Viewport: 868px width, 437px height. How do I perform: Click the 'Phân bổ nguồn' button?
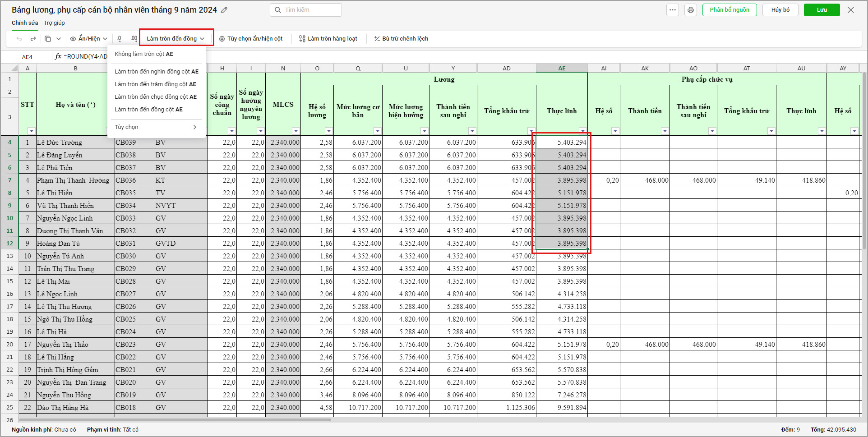tap(729, 10)
